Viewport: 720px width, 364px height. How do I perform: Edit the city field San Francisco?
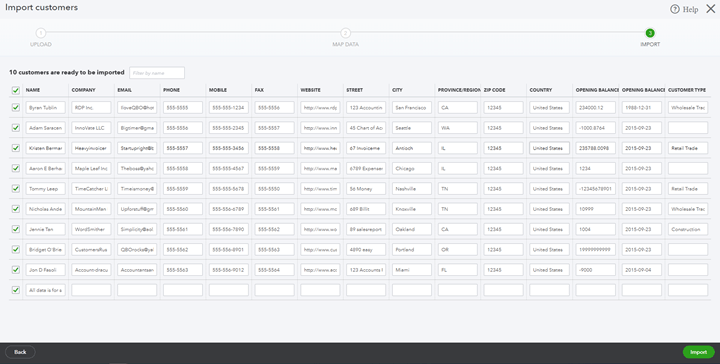click(x=412, y=108)
